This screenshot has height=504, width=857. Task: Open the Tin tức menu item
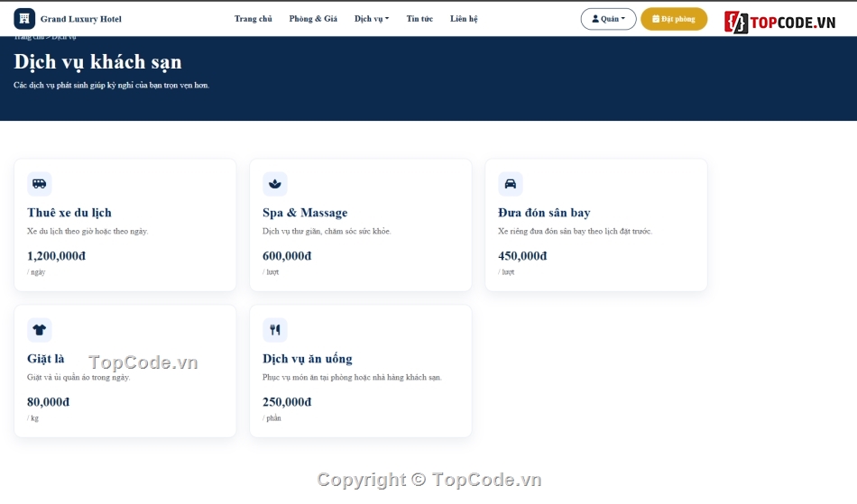[x=419, y=19]
